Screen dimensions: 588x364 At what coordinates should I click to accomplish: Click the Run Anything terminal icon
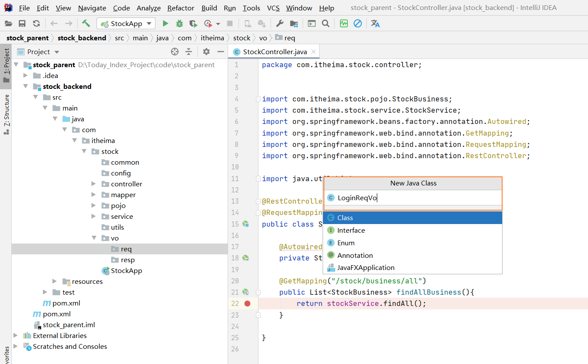311,23
